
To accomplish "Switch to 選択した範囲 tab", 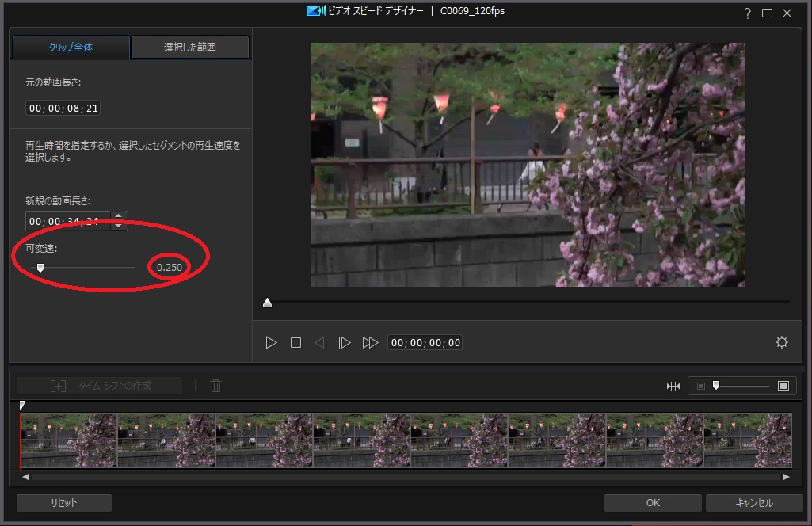I will (x=190, y=47).
